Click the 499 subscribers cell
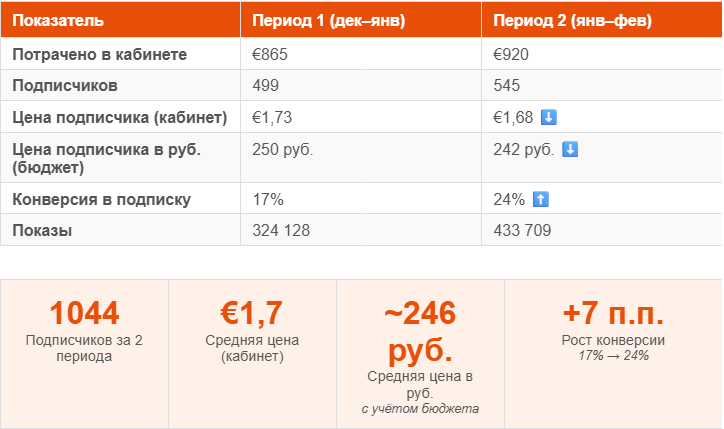Screen dimensions: 724x429 click(267, 86)
